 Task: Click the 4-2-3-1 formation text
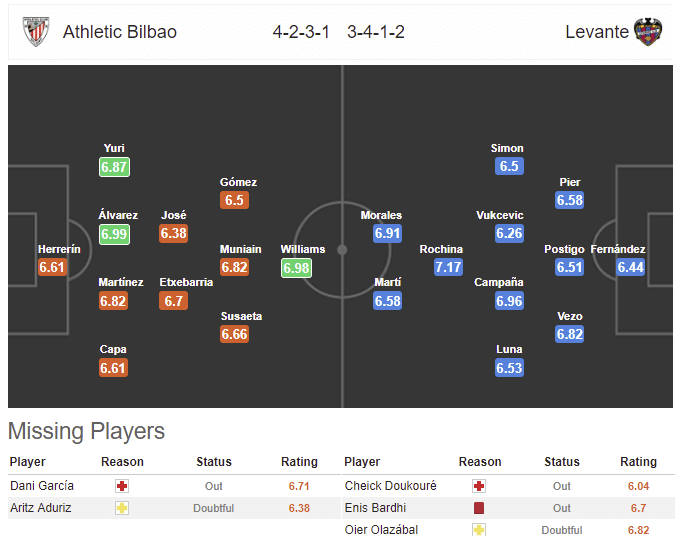301,32
